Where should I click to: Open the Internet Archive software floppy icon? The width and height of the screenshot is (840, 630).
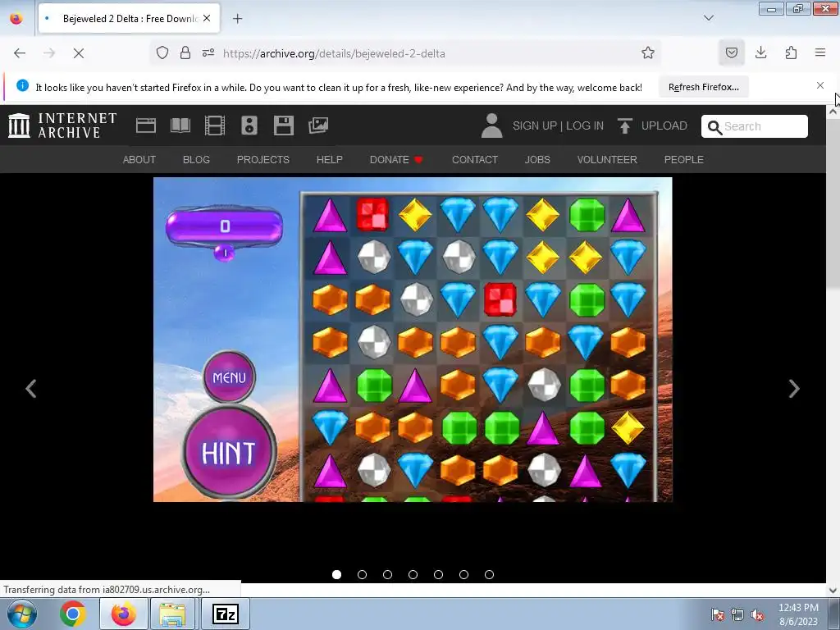tap(283, 126)
